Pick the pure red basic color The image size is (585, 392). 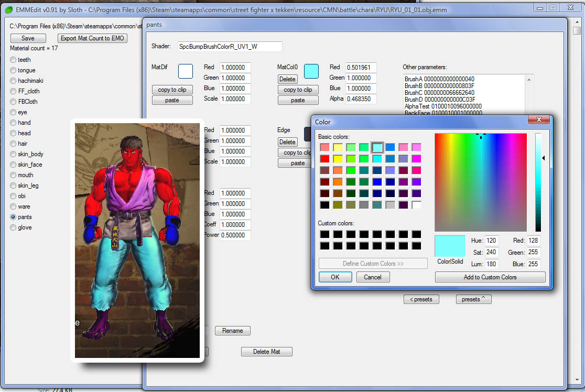pyautogui.click(x=324, y=159)
